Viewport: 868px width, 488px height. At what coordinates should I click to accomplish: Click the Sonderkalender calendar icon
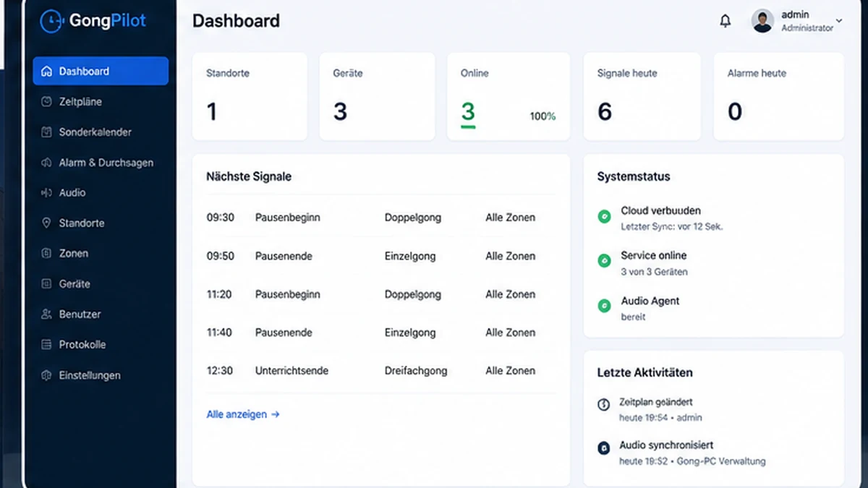pos(47,132)
